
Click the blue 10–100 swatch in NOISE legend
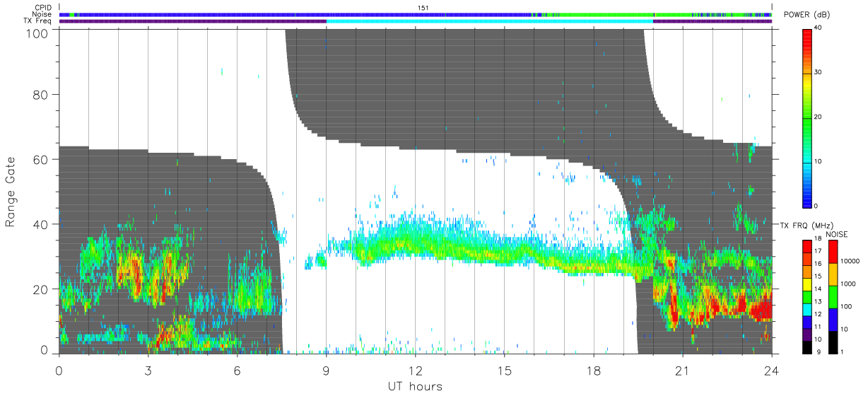[833, 318]
